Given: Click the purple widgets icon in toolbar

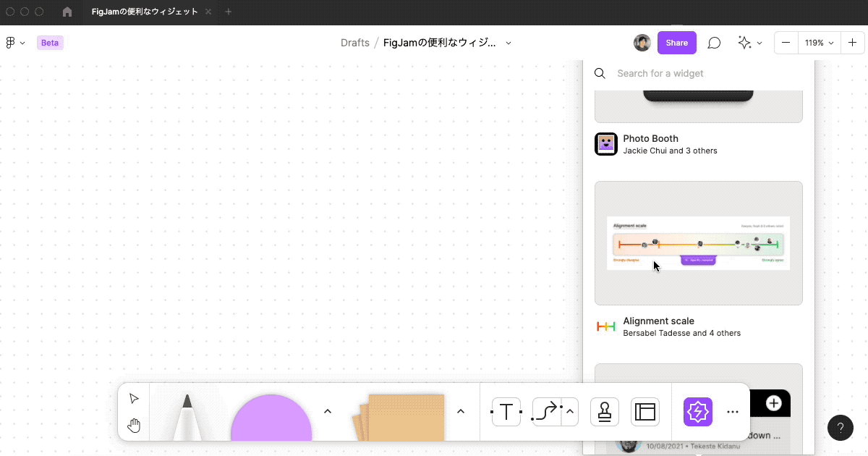Looking at the screenshot, I should [697, 412].
